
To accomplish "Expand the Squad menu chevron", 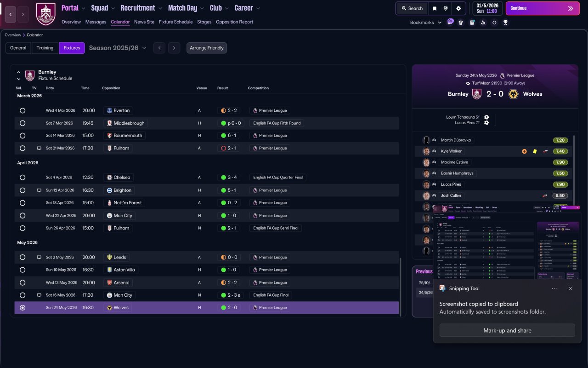I will (x=113, y=8).
